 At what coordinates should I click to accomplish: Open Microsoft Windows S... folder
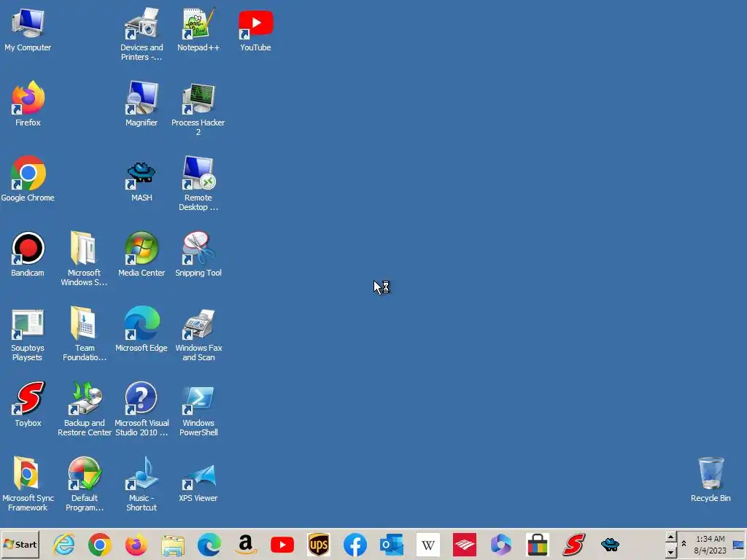[85, 259]
